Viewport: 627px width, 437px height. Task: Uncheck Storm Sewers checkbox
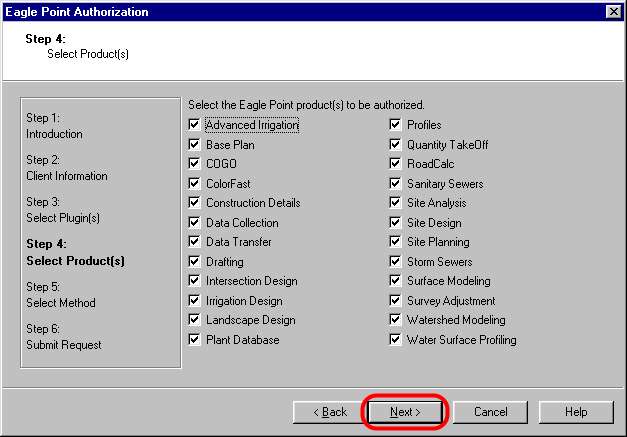coord(395,261)
